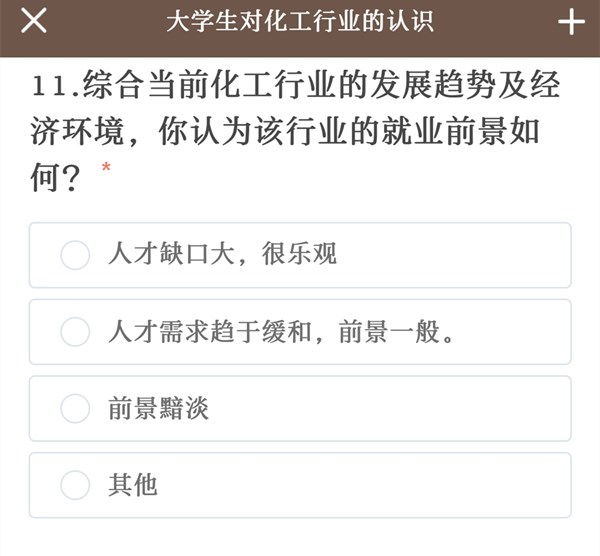Viewport: 600px width, 556px height.
Task: Select the radio circle for 人才缺口大，很乐观
Action: 75,255
